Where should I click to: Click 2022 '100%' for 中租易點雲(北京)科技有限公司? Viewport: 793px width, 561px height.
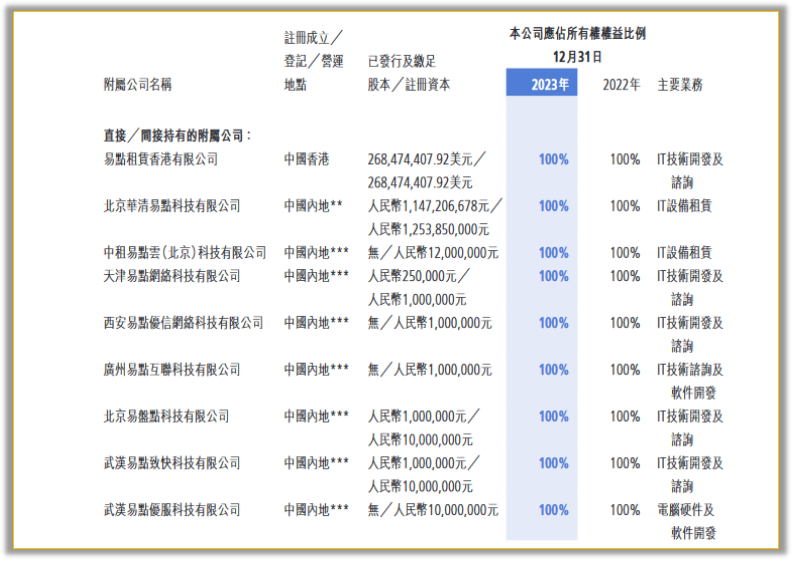point(625,252)
